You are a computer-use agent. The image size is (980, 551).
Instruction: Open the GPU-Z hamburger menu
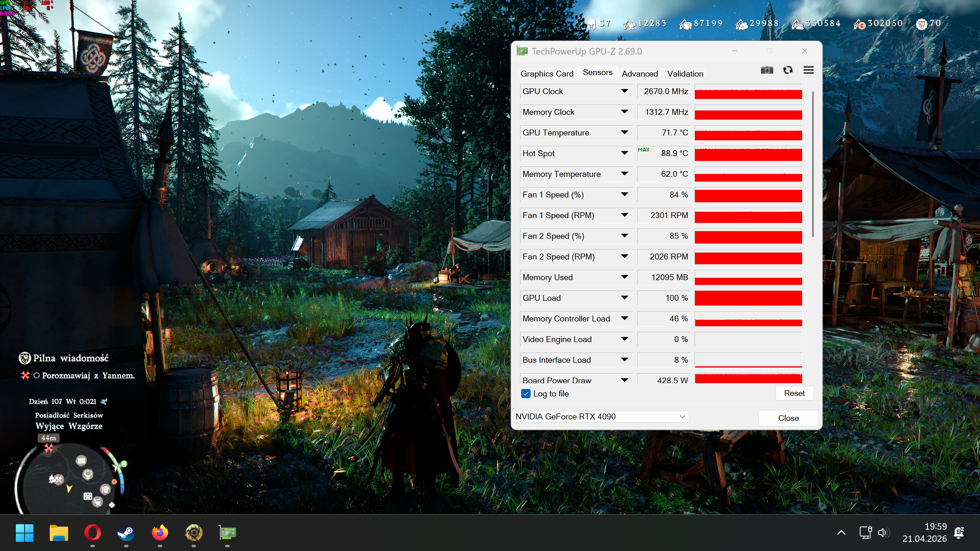click(808, 70)
